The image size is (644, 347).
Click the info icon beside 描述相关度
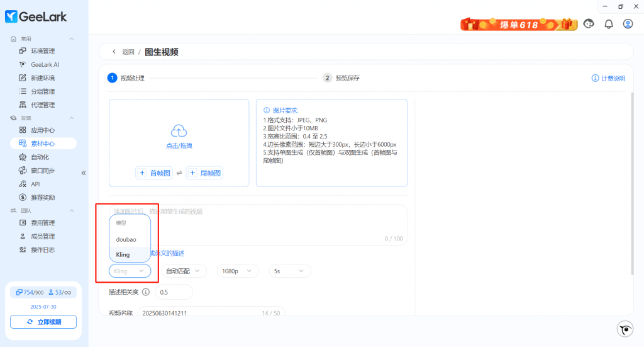(x=146, y=292)
